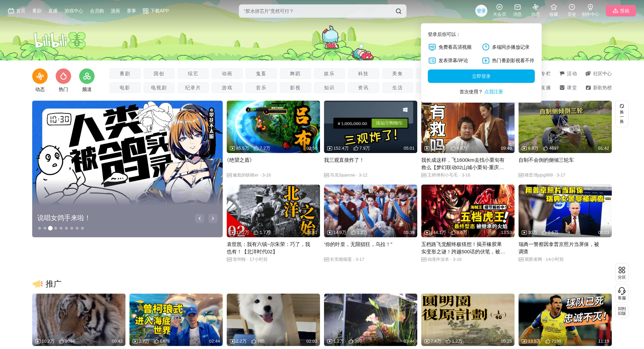Image resolution: width=644 pixels, height=349 pixels.
Task: Click 换一换 refresh button
Action: [x=622, y=114]
